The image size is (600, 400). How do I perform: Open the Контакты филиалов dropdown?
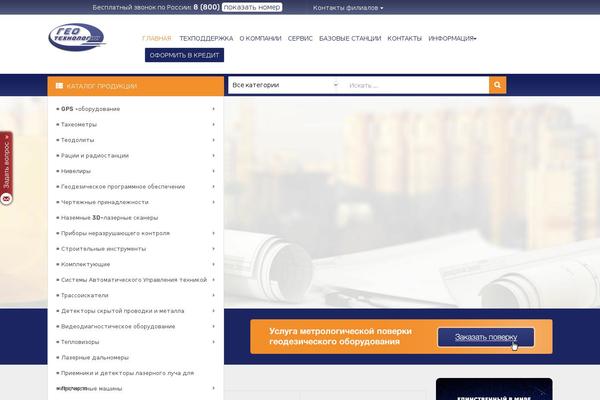(x=348, y=8)
